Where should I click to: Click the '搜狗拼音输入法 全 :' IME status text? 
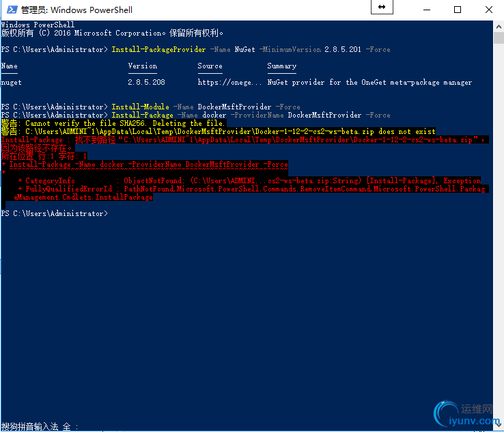(40, 427)
